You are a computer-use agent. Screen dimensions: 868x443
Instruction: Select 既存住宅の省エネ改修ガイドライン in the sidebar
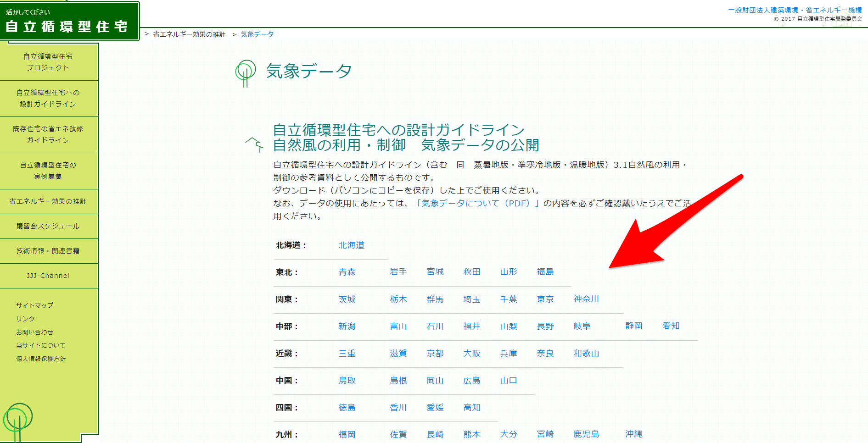tap(48, 134)
